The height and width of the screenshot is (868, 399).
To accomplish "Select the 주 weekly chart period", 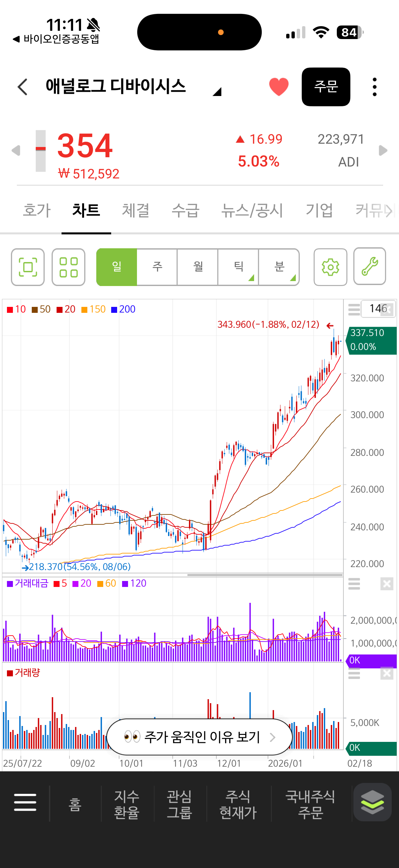I will (157, 267).
